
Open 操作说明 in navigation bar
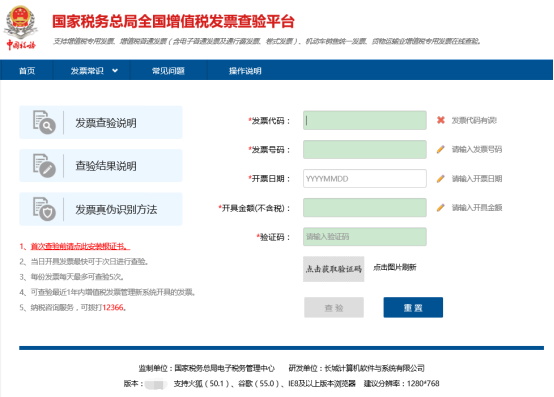pyautogui.click(x=245, y=71)
